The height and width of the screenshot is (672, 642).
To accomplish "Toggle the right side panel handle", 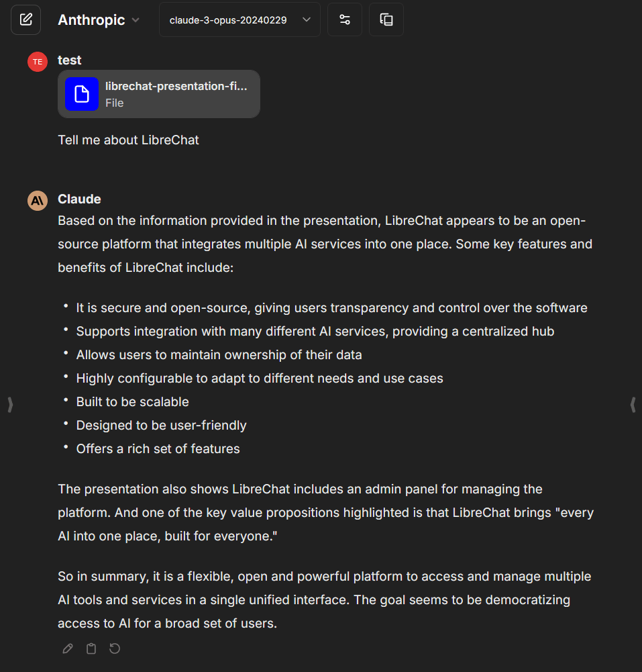I will (x=633, y=404).
